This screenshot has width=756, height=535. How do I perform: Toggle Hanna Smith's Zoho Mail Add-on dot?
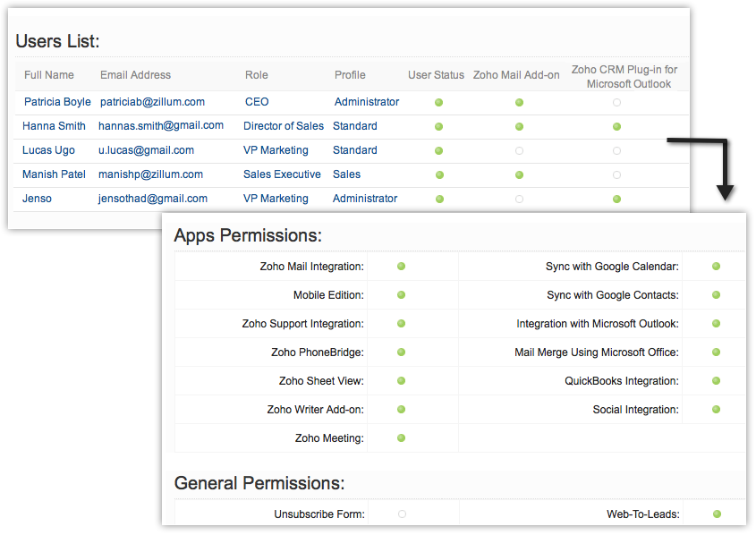pos(519,127)
